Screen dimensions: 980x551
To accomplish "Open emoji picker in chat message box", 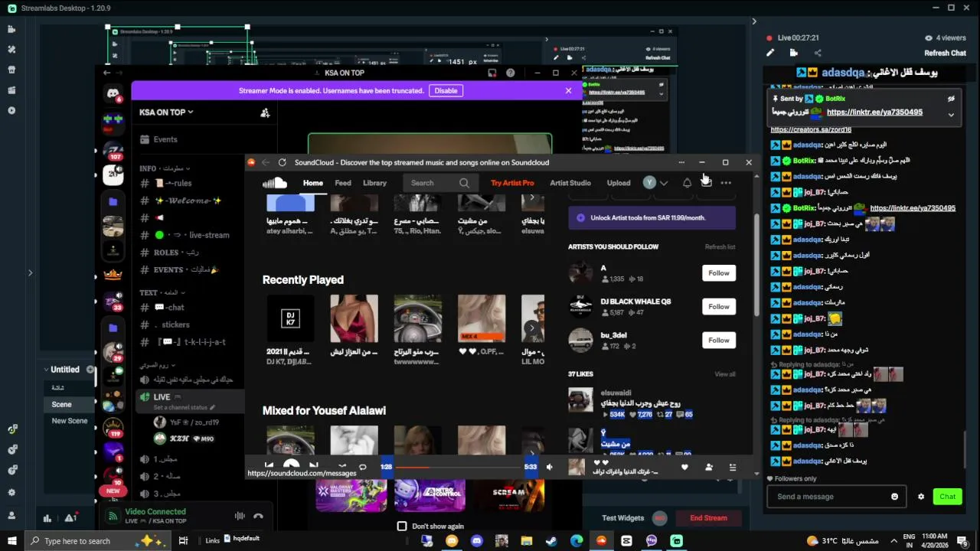I will 894,497.
